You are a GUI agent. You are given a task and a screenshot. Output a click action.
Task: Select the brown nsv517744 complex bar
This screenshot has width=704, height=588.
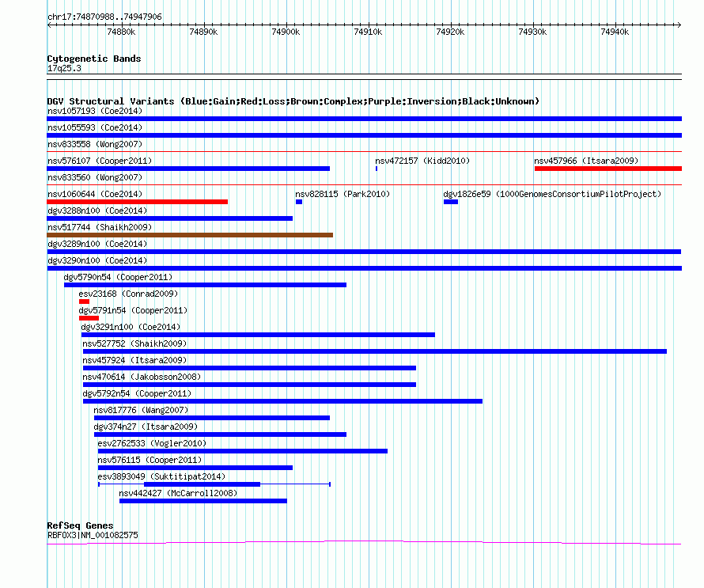pyautogui.click(x=190, y=235)
